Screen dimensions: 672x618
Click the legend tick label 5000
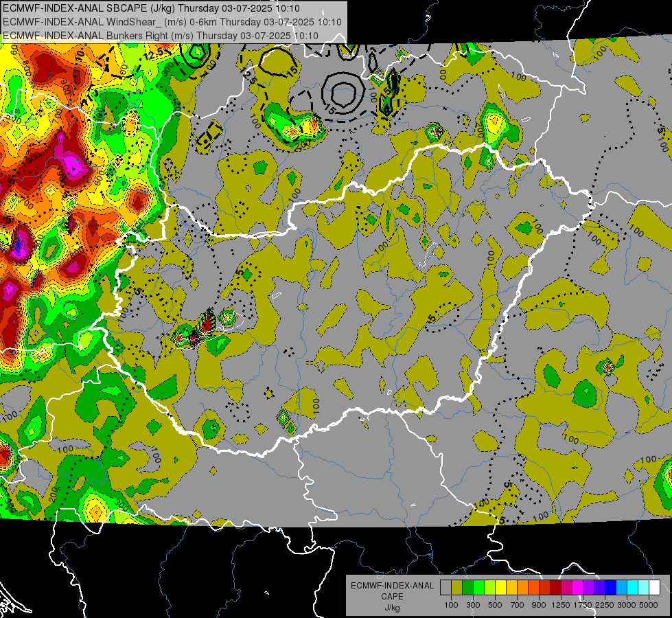pos(649,605)
